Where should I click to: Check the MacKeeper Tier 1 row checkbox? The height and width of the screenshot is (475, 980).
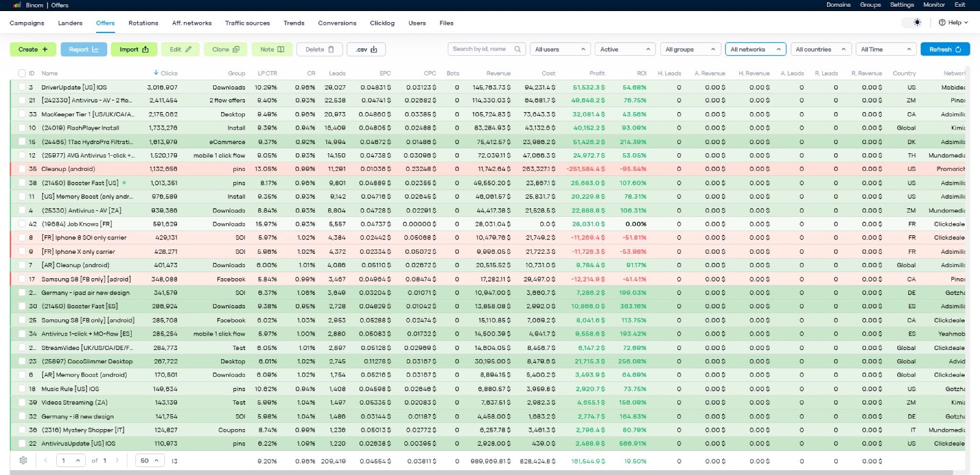[x=22, y=114]
